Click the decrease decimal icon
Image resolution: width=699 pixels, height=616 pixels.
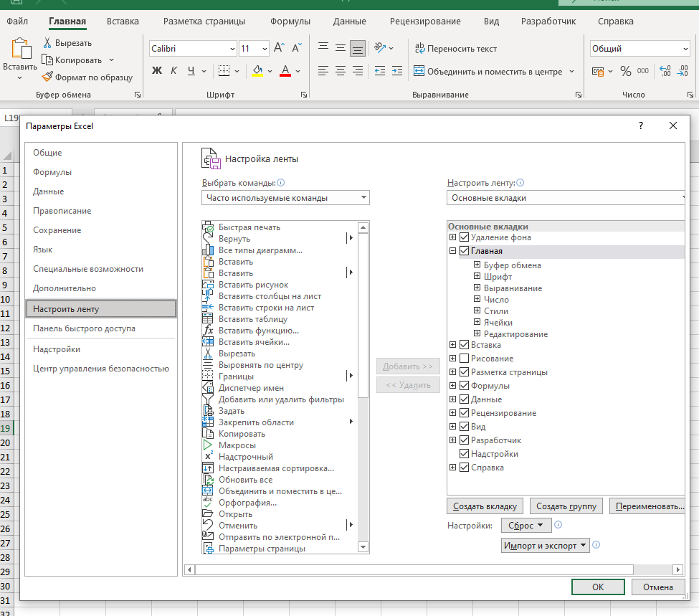[x=683, y=71]
